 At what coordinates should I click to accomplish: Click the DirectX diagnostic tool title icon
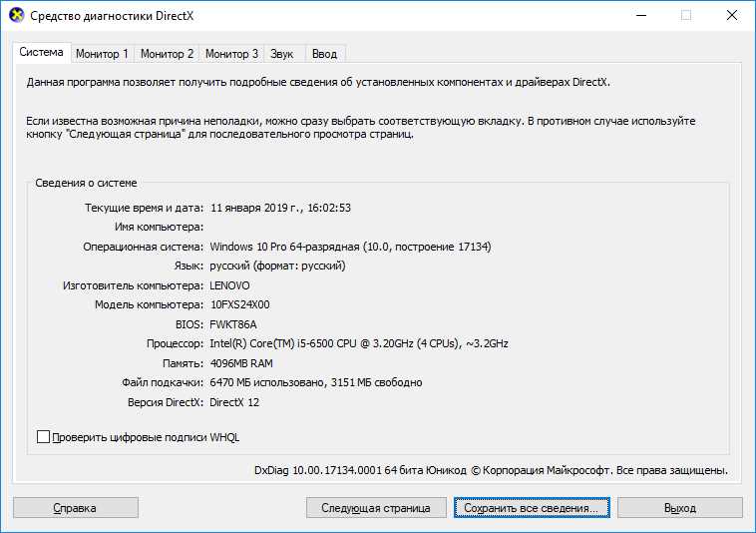tap(16, 15)
